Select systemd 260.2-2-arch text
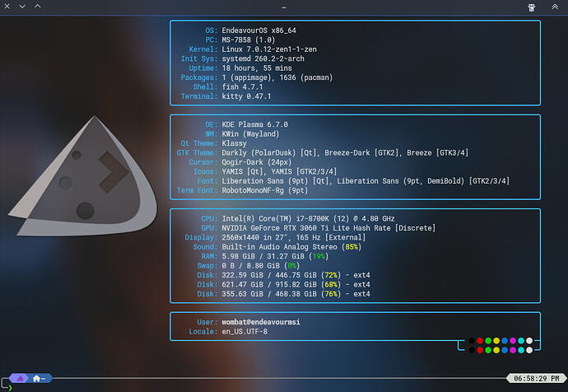This screenshot has width=568, height=392. (x=263, y=58)
